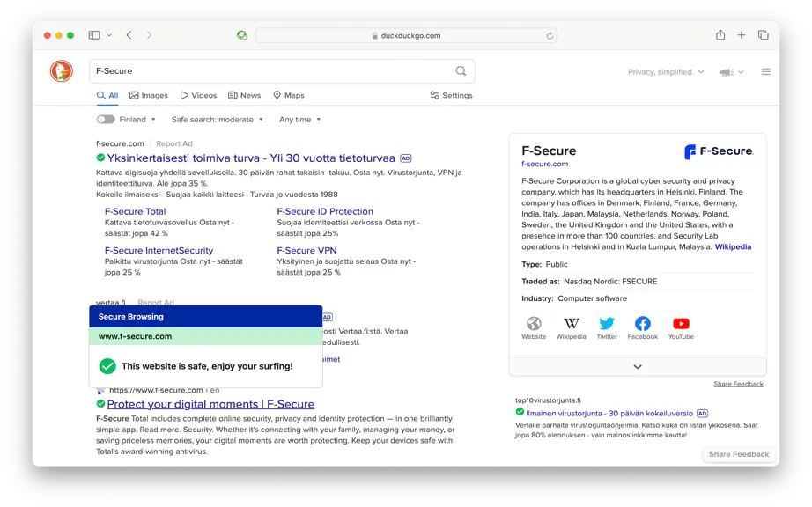
Task: Open the Safe search: moderate dropdown
Action: click(218, 120)
